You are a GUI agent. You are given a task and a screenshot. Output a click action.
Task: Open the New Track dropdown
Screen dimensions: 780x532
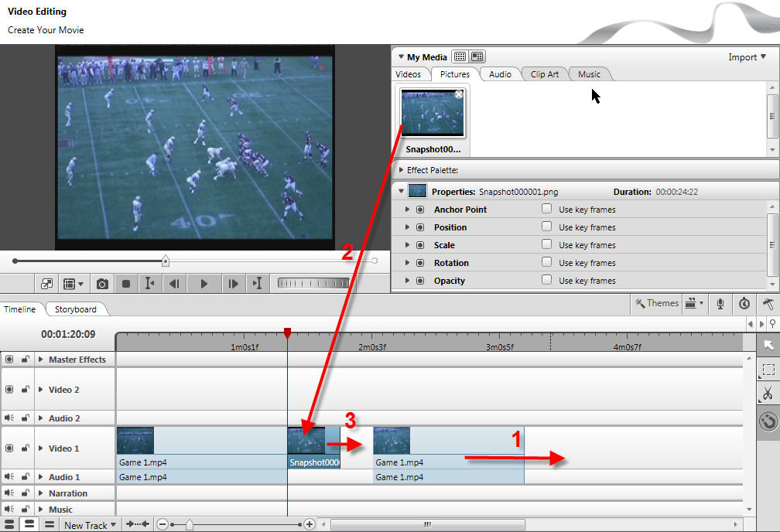click(x=90, y=525)
